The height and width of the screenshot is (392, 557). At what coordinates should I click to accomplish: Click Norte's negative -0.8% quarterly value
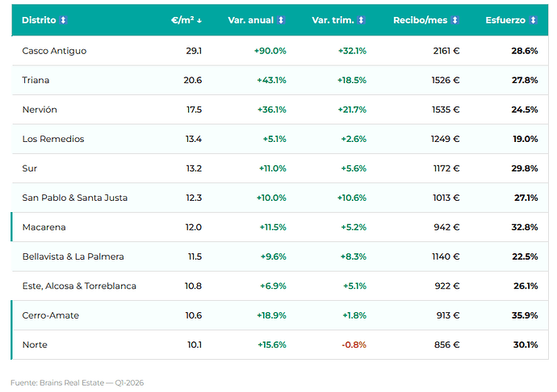coord(354,344)
